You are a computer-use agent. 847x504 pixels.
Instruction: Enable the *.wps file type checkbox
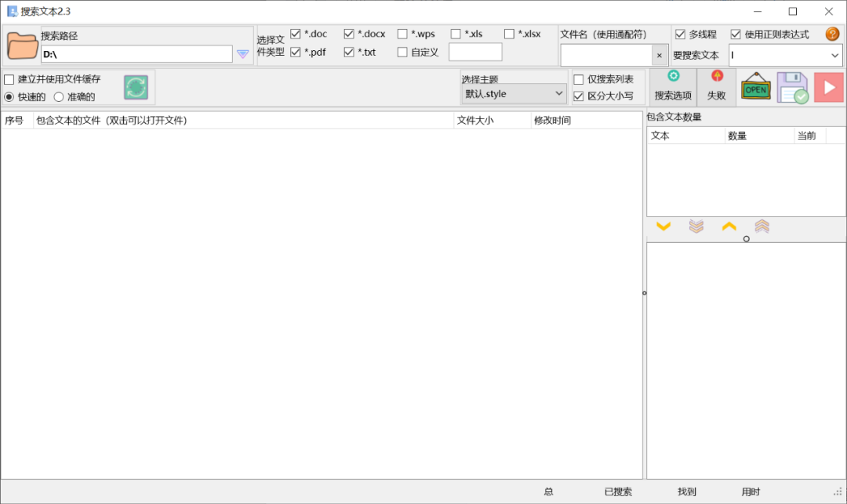point(402,34)
